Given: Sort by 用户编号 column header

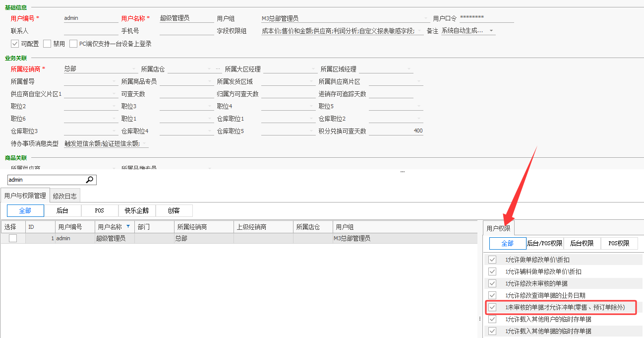Looking at the screenshot, I should pyautogui.click(x=75, y=227).
